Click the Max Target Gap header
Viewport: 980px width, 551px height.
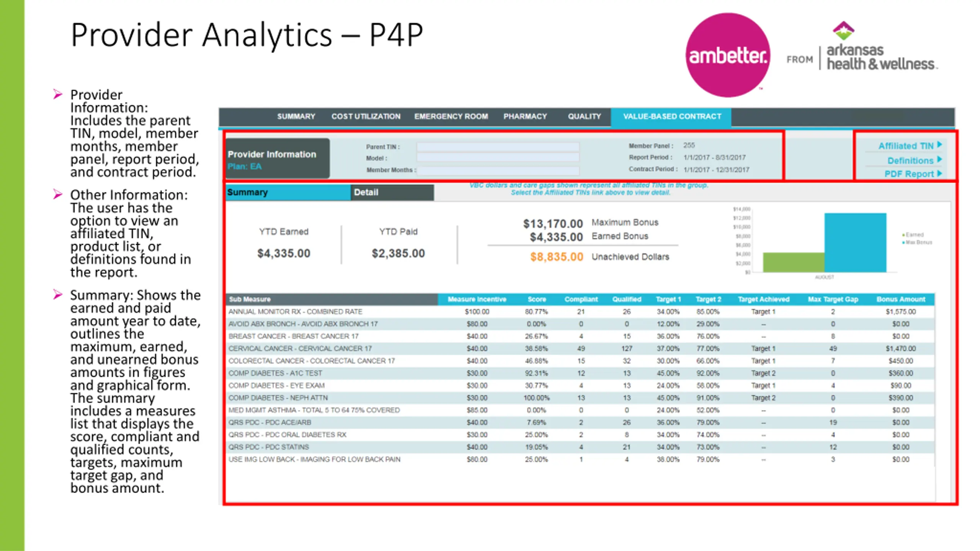[x=833, y=299]
